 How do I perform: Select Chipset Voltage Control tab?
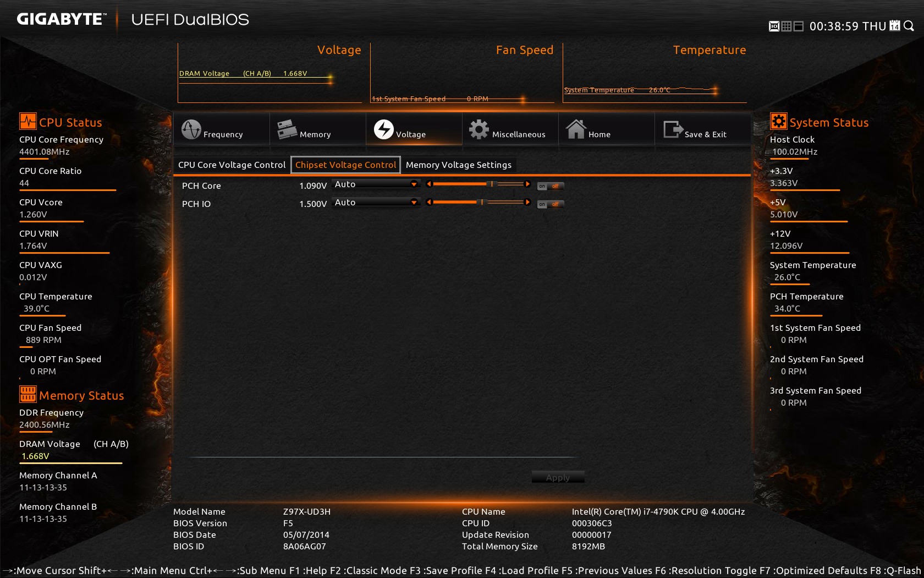345,165
